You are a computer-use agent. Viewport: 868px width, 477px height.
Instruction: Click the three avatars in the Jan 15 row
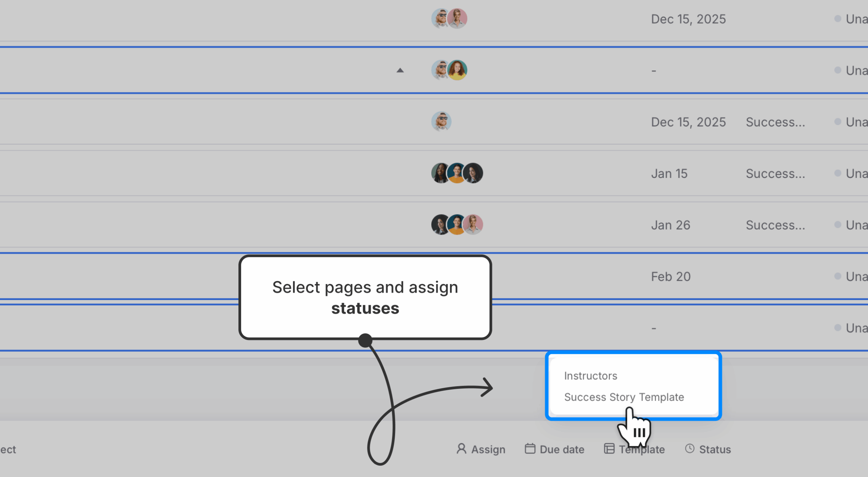[457, 173]
